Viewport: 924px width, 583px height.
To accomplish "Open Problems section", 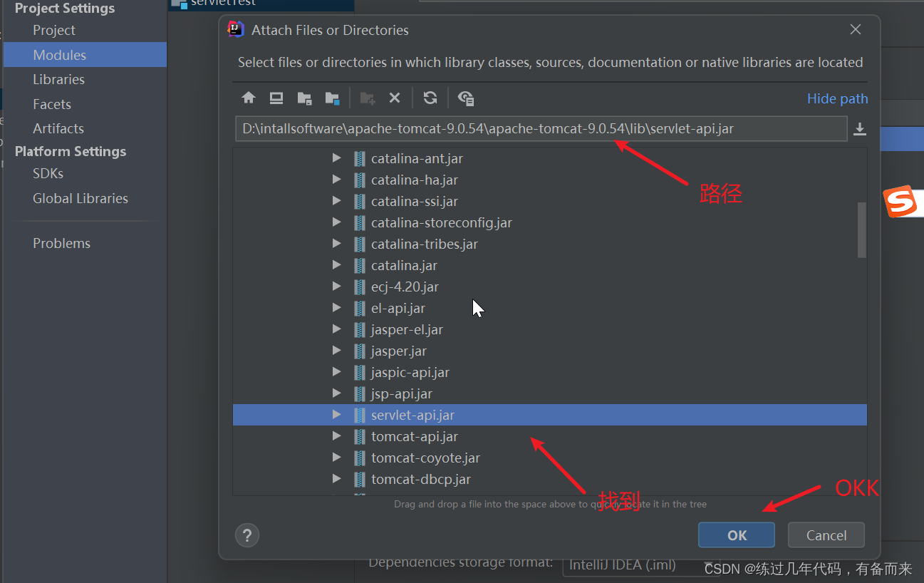I will (x=61, y=243).
